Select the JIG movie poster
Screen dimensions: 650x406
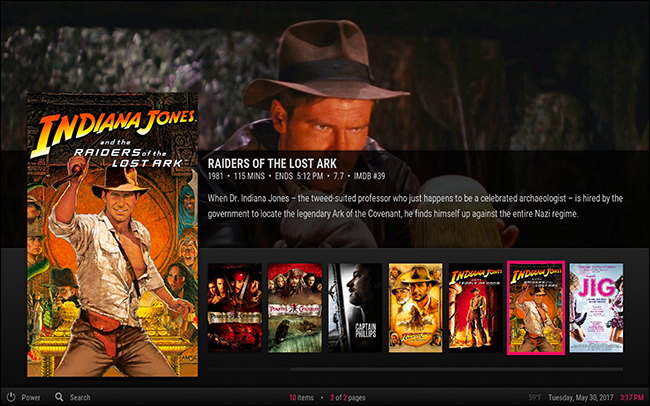pyautogui.click(x=596, y=308)
